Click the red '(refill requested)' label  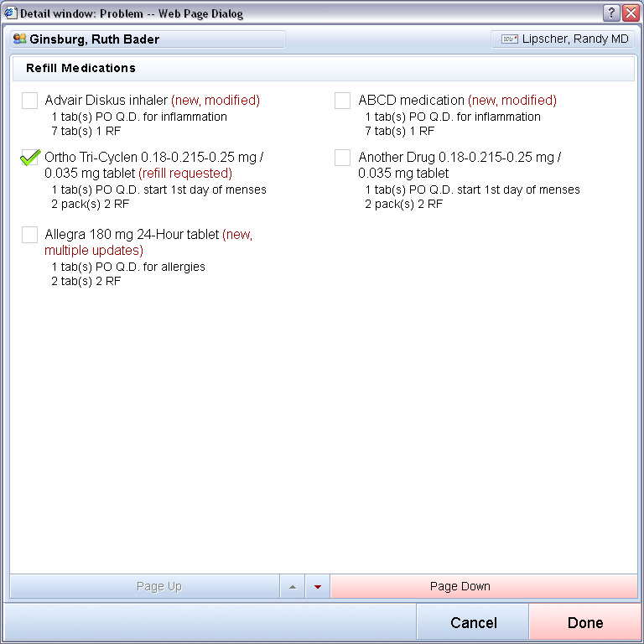click(185, 174)
